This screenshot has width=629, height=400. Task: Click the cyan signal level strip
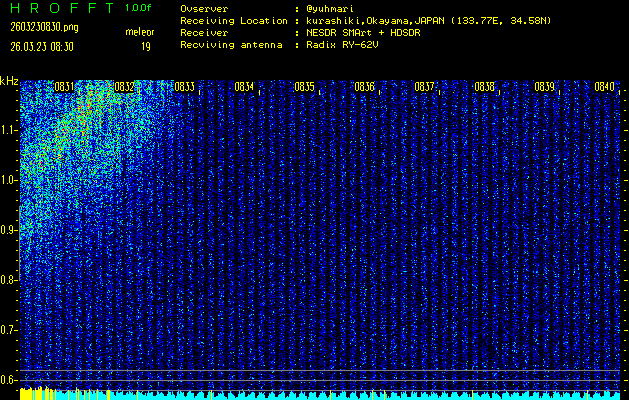pos(320,395)
